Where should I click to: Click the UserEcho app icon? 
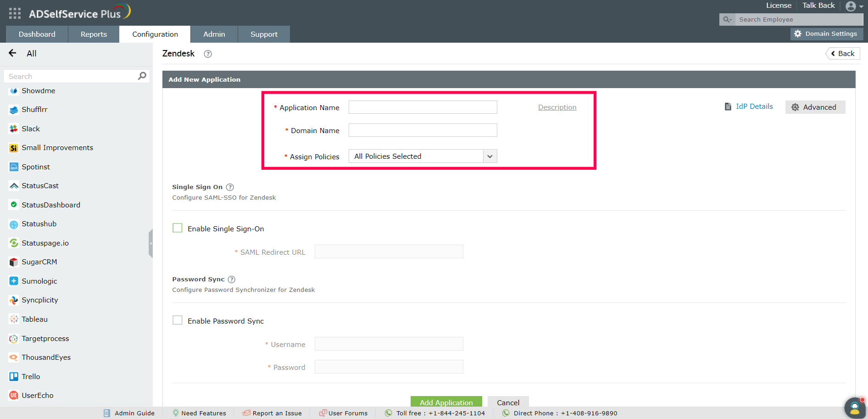pos(14,395)
